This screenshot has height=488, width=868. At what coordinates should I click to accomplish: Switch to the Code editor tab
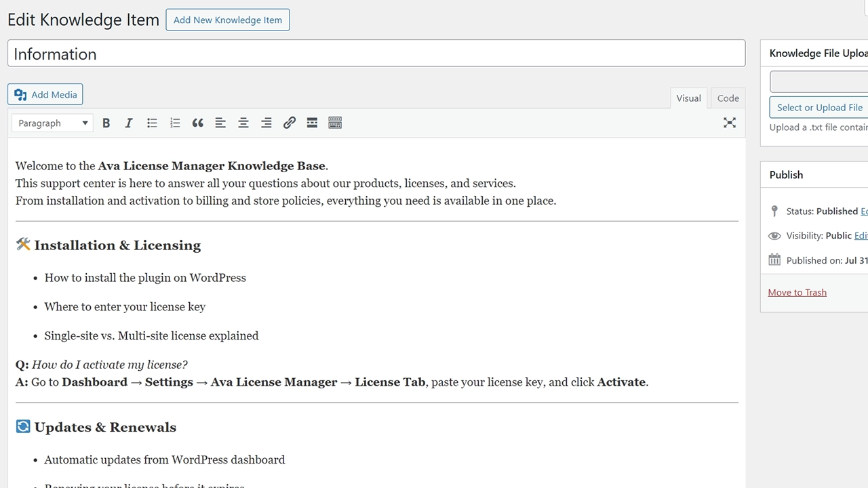[728, 98]
